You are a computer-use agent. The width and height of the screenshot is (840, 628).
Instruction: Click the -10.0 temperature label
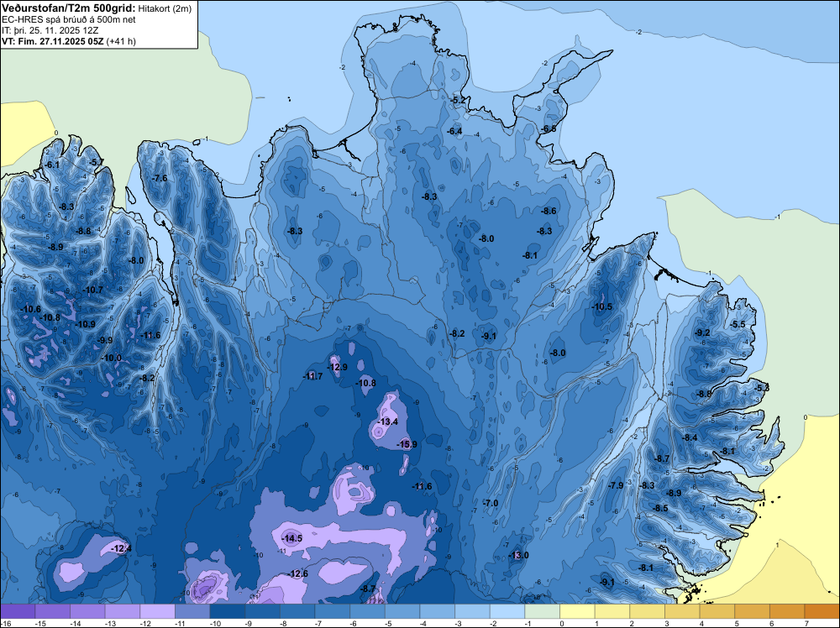pos(112,358)
